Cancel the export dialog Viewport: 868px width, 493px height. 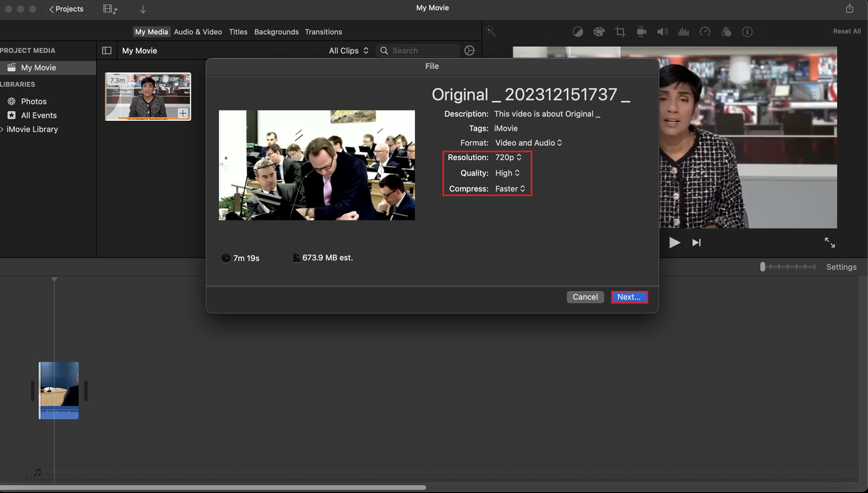(x=585, y=297)
